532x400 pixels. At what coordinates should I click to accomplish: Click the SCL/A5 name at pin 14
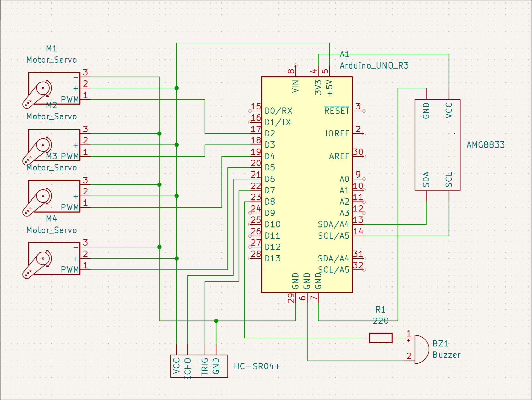pos(334,236)
